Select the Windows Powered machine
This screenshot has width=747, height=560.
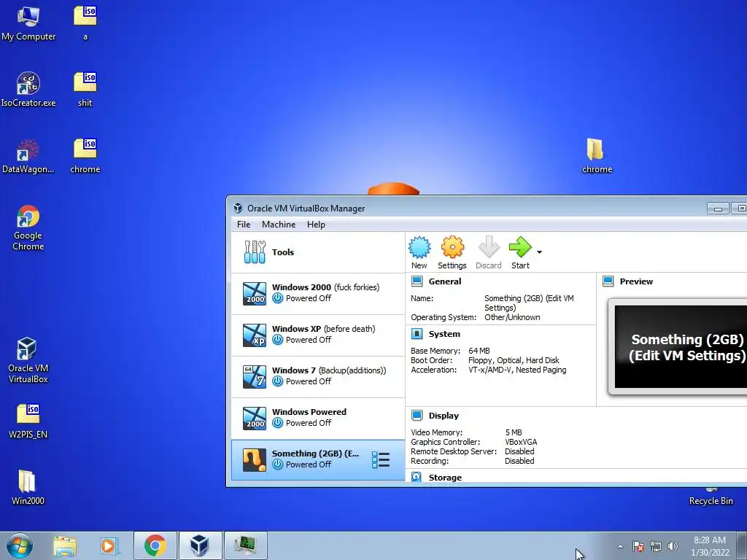[x=318, y=418]
